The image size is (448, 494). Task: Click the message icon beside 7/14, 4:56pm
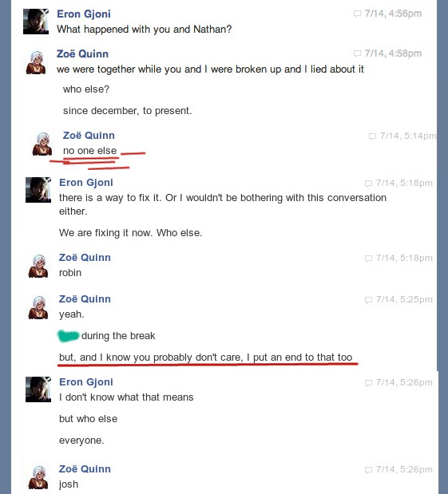click(x=357, y=14)
